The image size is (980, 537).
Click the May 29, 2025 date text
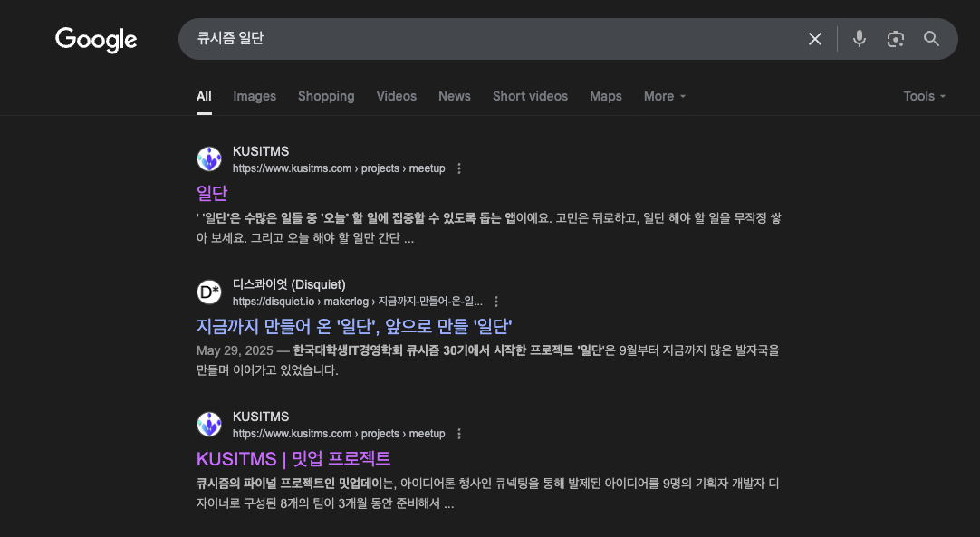pyautogui.click(x=235, y=350)
